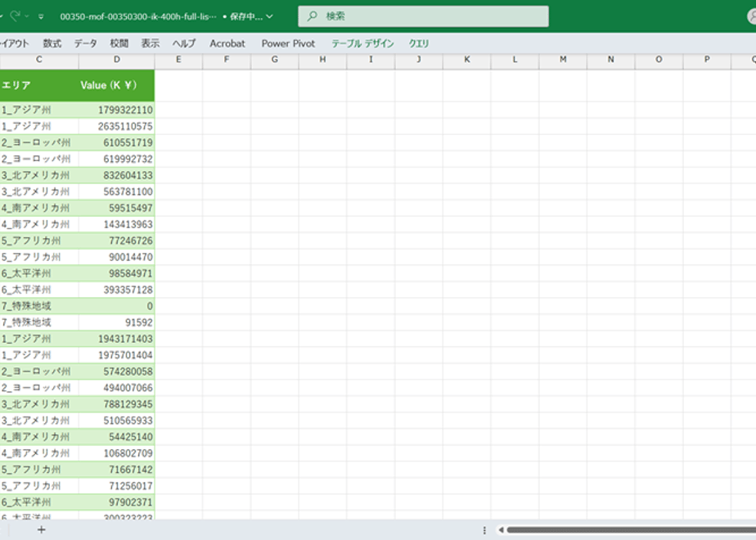
Task: Select cell with value 1799322110
Action: (x=117, y=110)
